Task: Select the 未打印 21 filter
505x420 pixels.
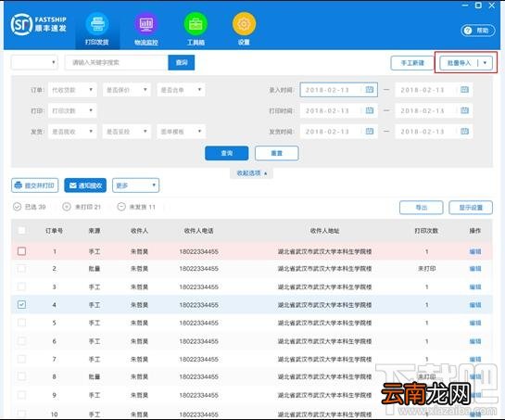Action: [x=82, y=207]
